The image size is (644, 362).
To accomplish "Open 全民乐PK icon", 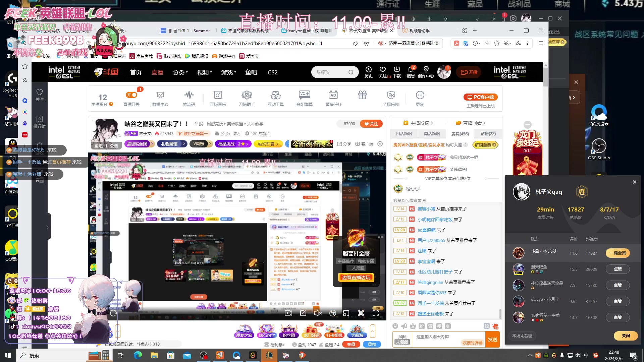I will pos(391,99).
